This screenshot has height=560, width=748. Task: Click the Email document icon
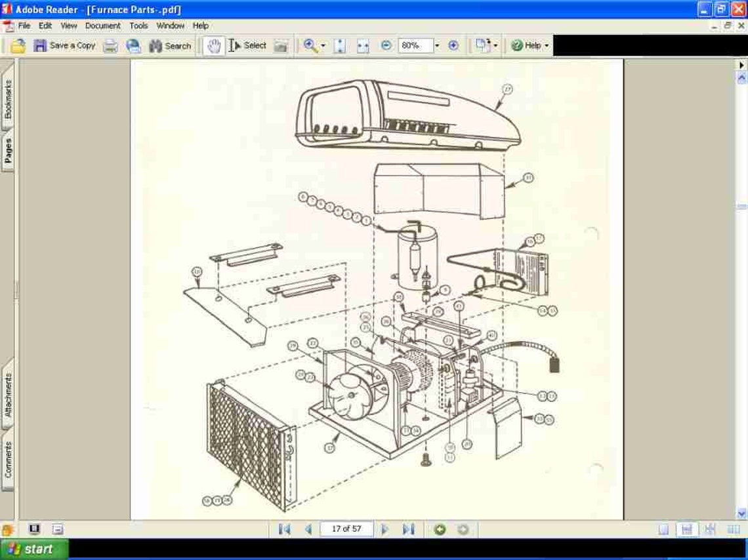click(134, 45)
